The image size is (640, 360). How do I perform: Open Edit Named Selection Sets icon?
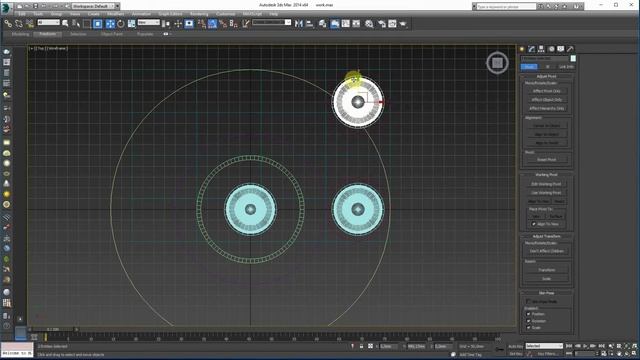pos(246,24)
